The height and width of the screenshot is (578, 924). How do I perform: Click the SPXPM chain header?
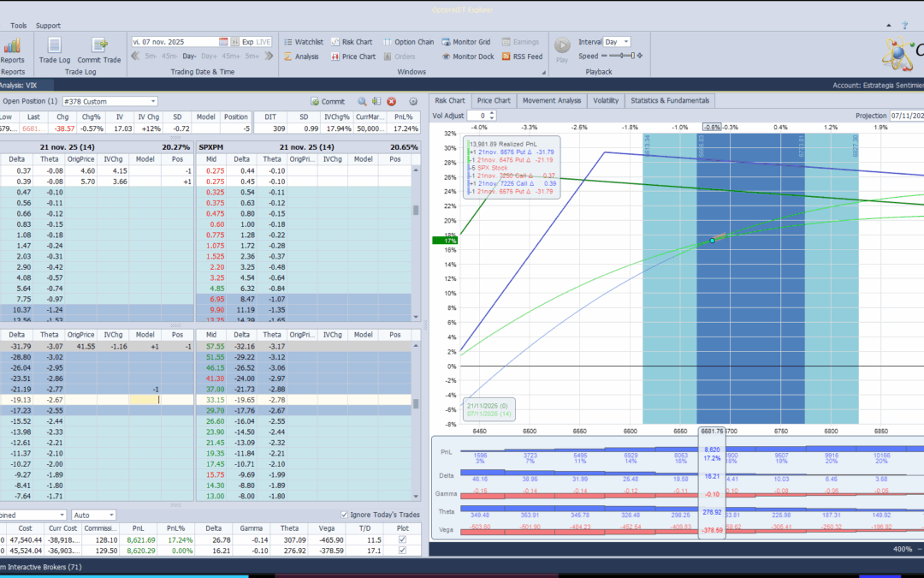308,147
